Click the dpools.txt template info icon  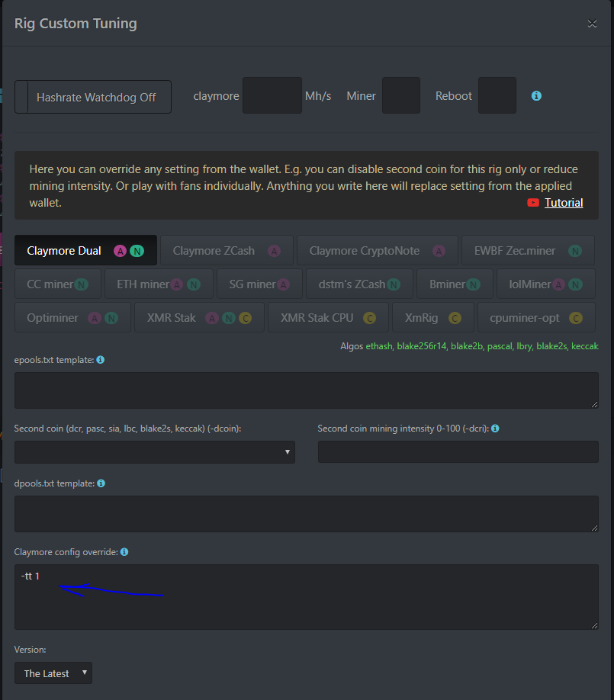coord(101,483)
